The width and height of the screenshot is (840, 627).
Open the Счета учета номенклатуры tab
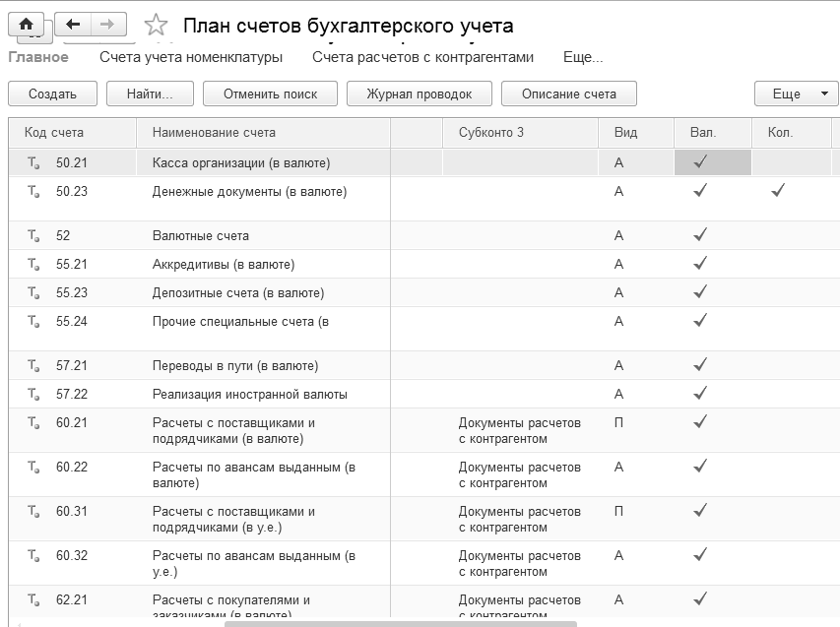(191, 57)
